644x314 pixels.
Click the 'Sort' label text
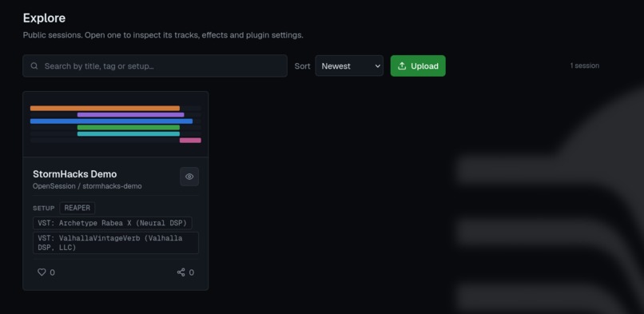pyautogui.click(x=302, y=66)
